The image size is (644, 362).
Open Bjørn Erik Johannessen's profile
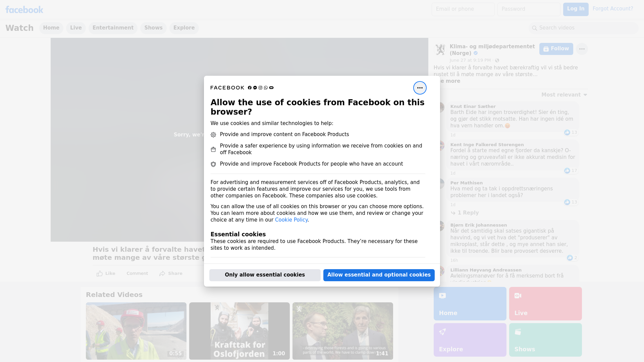point(478,225)
